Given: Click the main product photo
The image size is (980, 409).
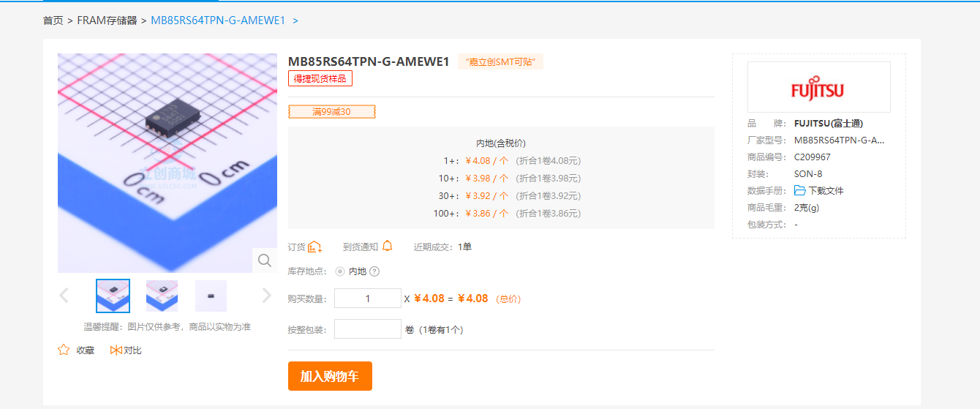Looking at the screenshot, I should click(x=167, y=163).
